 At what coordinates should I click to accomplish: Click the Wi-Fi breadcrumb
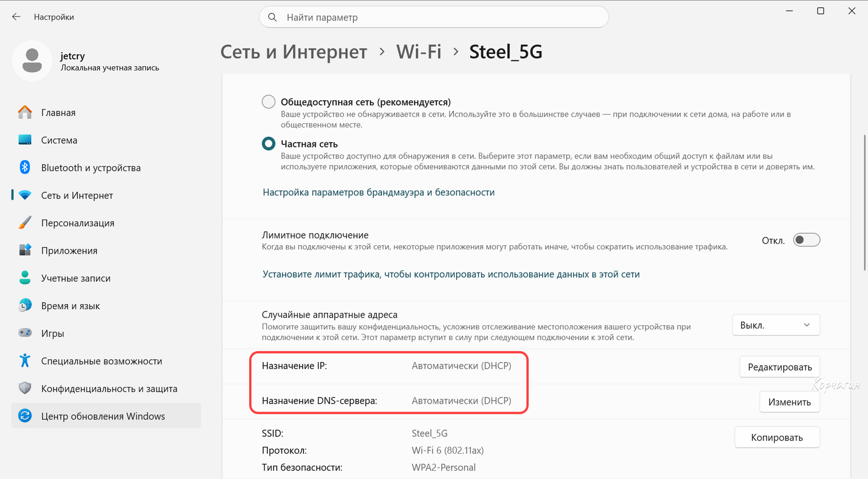tap(419, 52)
